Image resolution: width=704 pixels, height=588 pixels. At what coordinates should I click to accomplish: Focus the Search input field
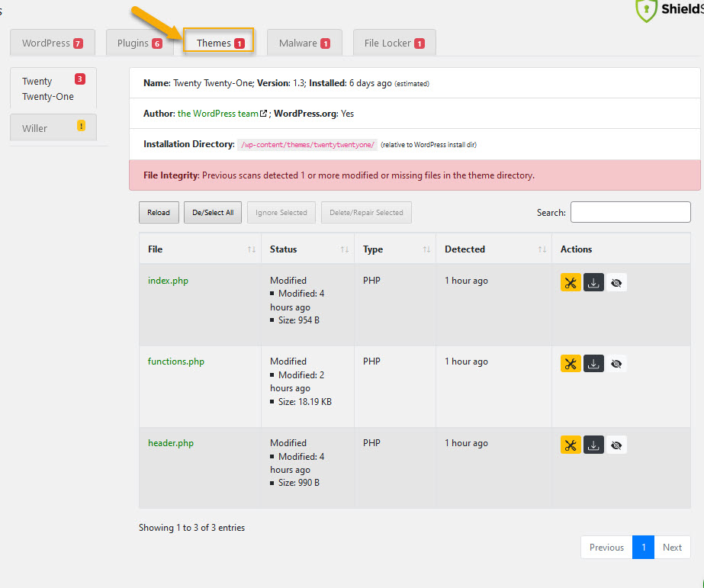(630, 212)
